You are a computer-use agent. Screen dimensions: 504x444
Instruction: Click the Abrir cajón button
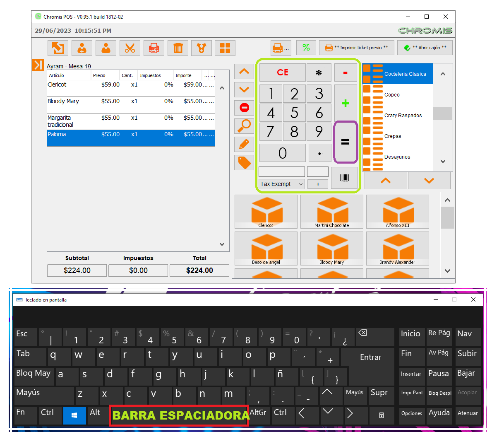(x=425, y=48)
